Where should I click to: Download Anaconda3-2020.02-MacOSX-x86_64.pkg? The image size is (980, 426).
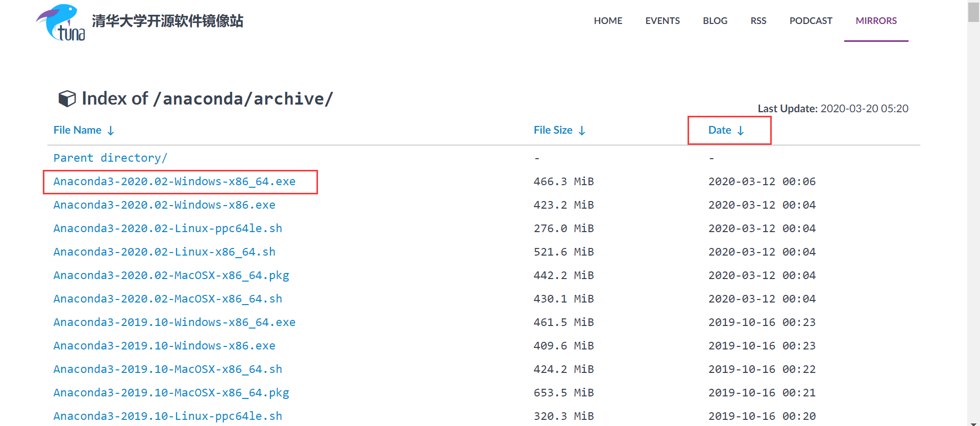(171, 275)
